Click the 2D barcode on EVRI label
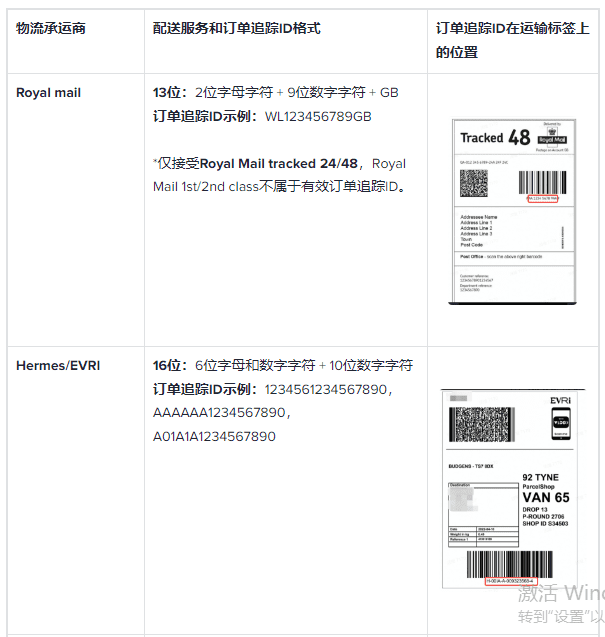Image resolution: width=605 pixels, height=637 pixels. point(481,424)
